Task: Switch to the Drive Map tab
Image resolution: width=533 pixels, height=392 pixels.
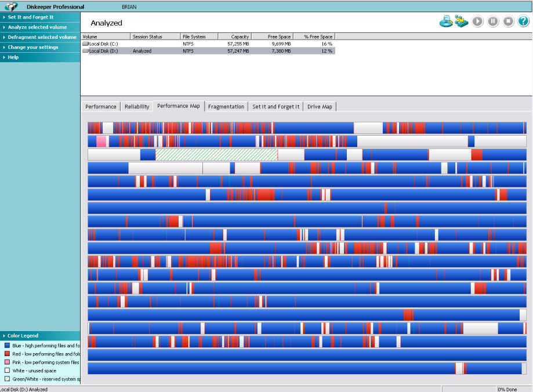Action: click(320, 107)
